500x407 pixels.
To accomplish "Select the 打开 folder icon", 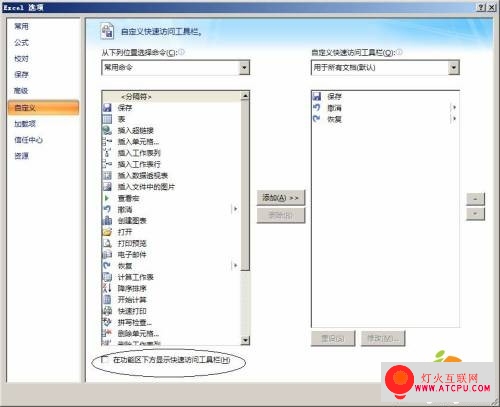I will click(107, 232).
